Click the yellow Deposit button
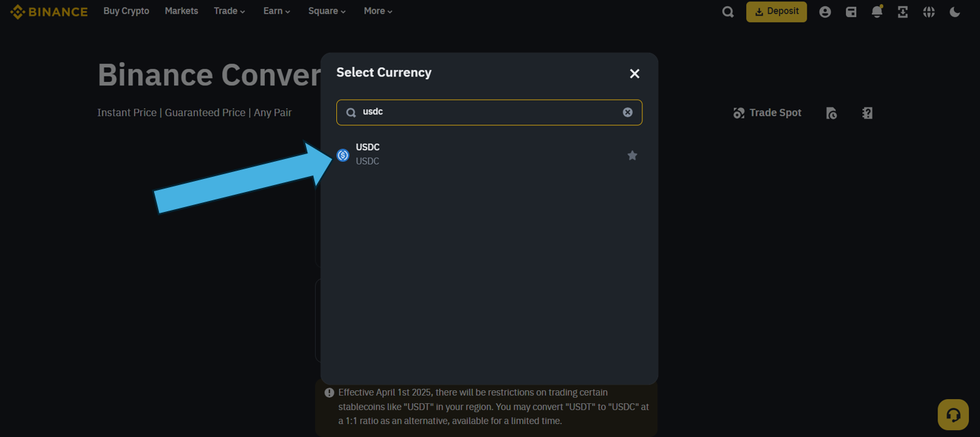The image size is (980, 437). point(776,12)
